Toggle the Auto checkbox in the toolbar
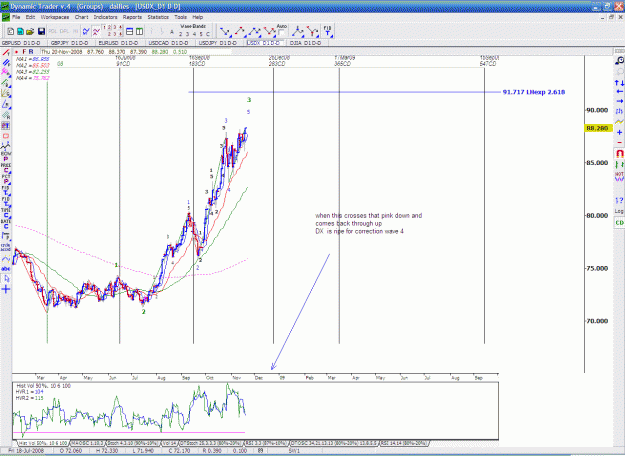 click(282, 33)
